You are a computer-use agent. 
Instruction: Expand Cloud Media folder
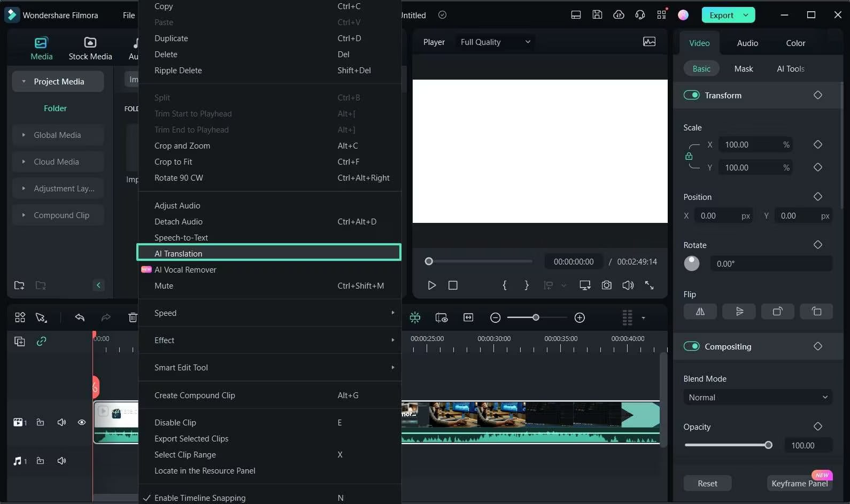(24, 162)
